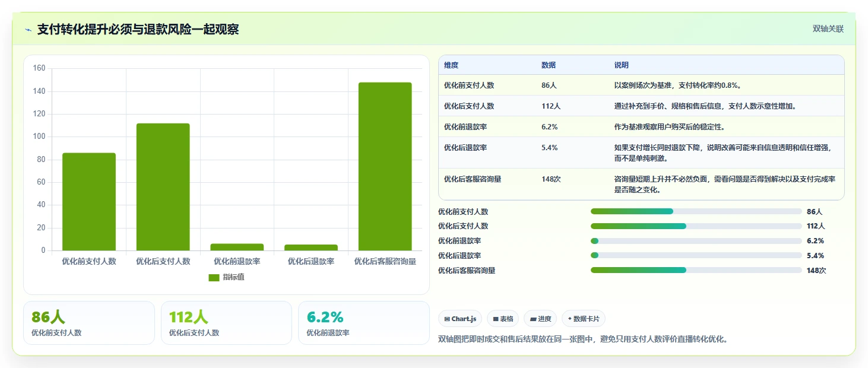Viewport: 868px width, 368px height.
Task: Click the 优化前退款率 progress bar
Action: tap(696, 241)
